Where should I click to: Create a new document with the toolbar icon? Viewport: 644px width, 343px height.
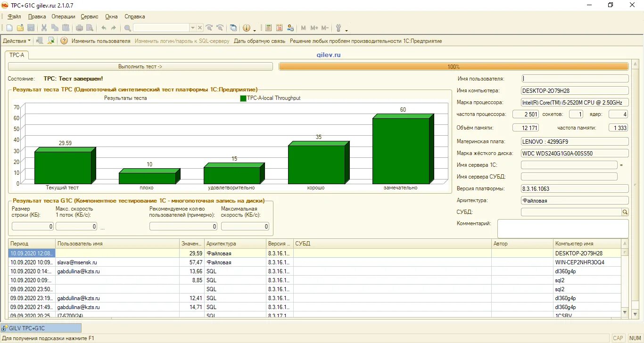click(x=9, y=28)
